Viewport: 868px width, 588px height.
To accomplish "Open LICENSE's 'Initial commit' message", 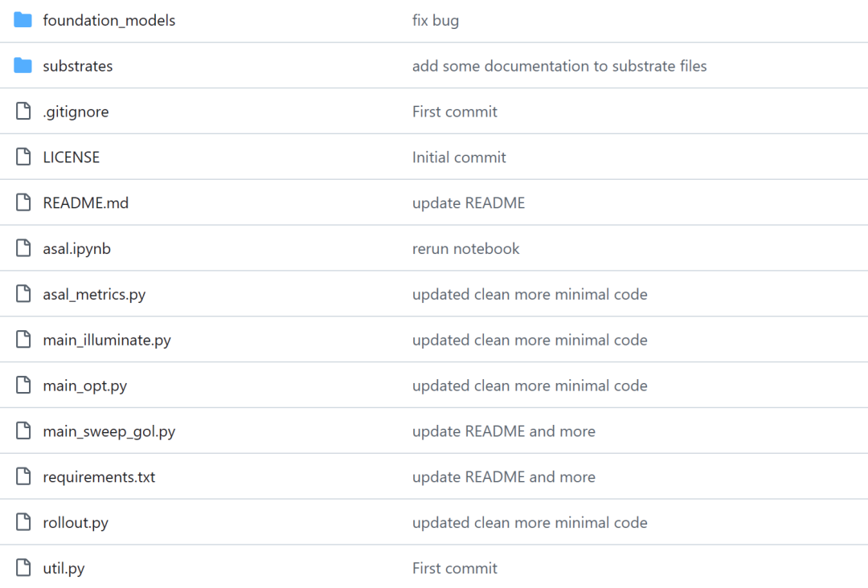I will pyautogui.click(x=459, y=157).
